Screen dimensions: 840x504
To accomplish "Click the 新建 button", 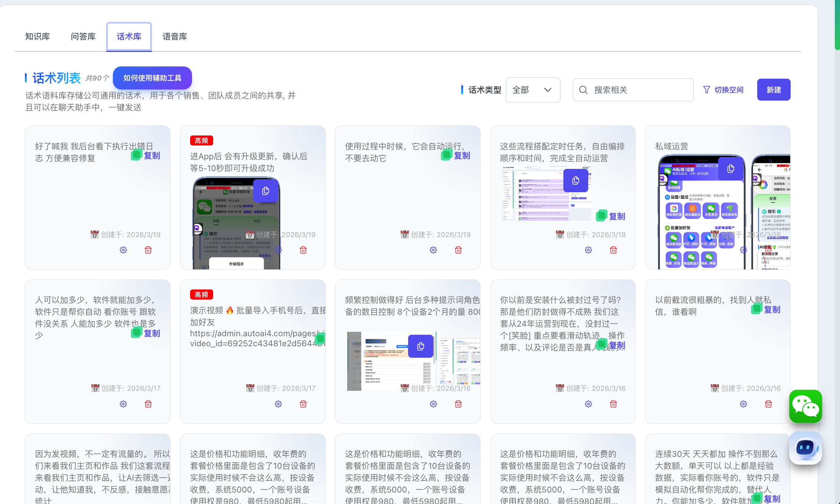I will coord(774,90).
